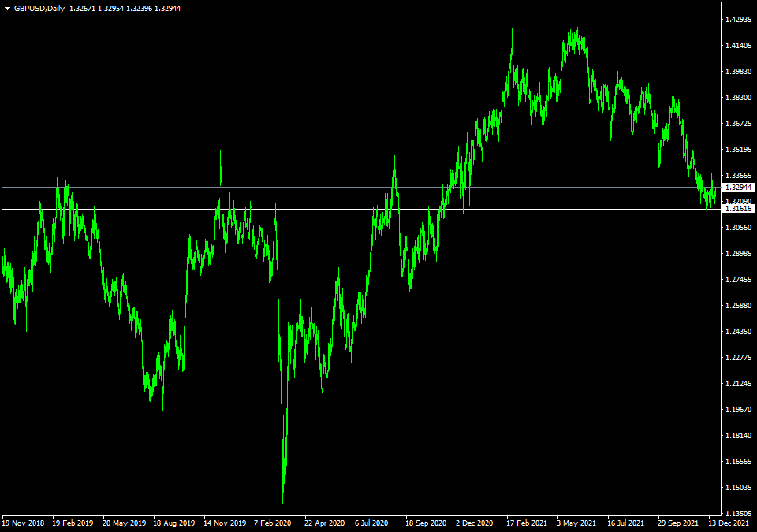Click the 1.42935 price scale label
Viewport: 757px width, 532px height.
point(739,20)
